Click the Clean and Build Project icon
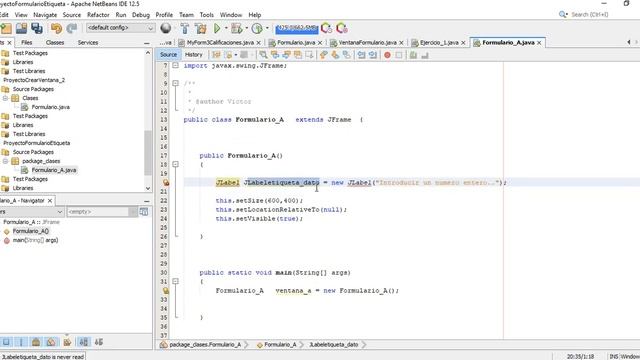 click(200, 28)
